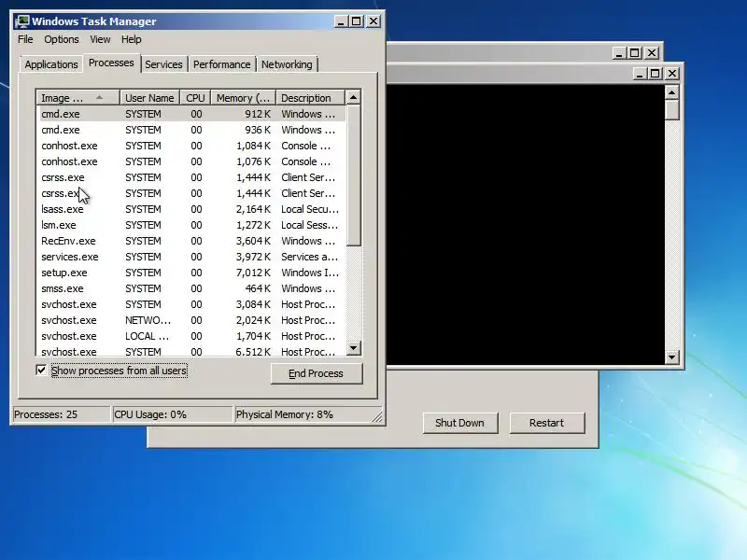Sort by the Memory column header

tap(244, 98)
